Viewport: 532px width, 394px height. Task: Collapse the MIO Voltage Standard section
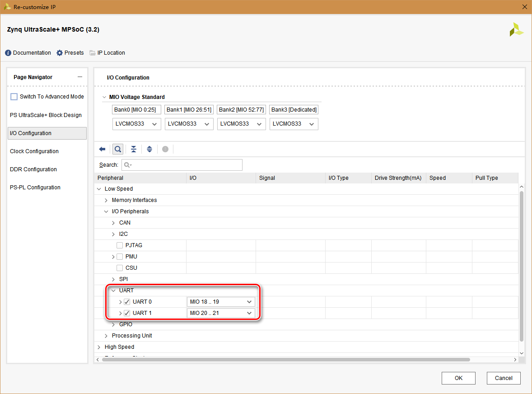[x=104, y=97]
